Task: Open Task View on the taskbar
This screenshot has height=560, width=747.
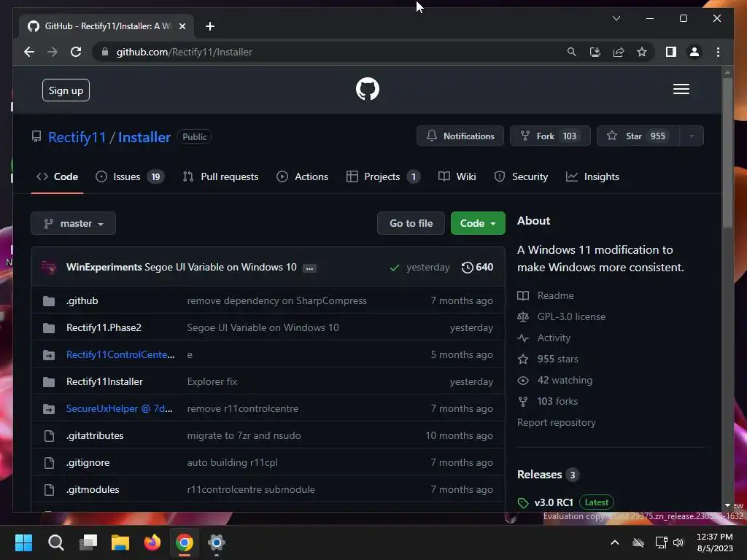Action: (x=88, y=542)
